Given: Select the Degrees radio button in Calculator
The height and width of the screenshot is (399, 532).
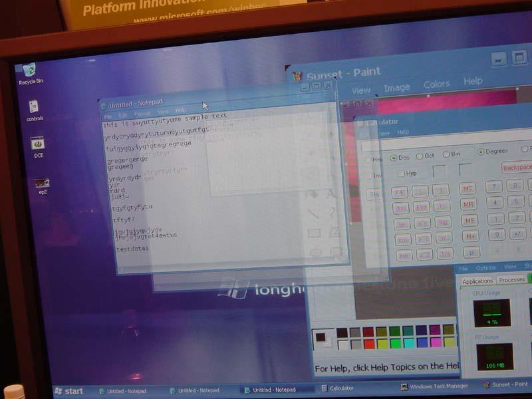Looking at the screenshot, I should point(493,152).
